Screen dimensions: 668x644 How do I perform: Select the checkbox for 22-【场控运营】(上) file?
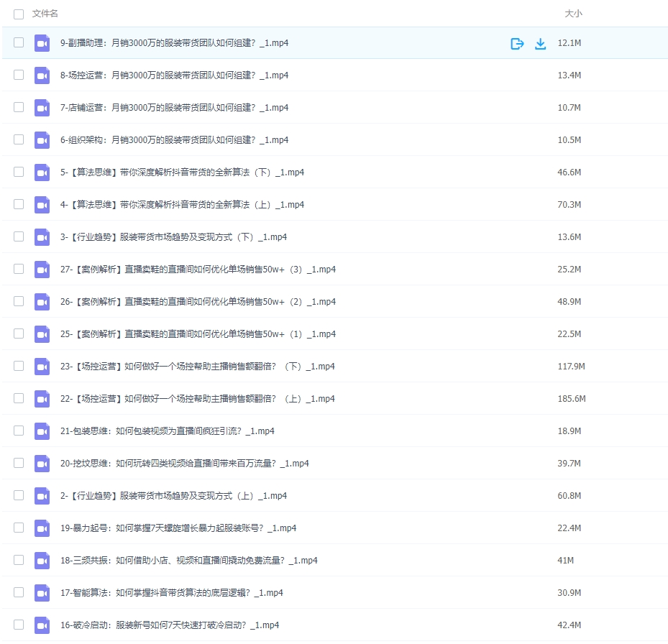tap(19, 399)
